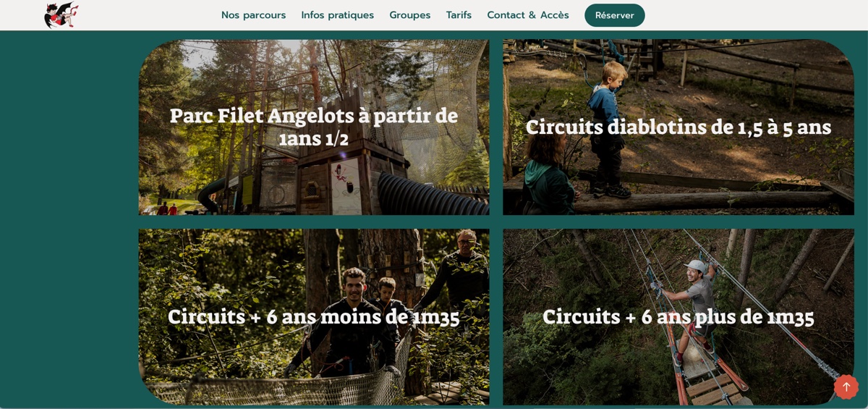
Task: Click the devil mascot logo
Action: pos(61,14)
